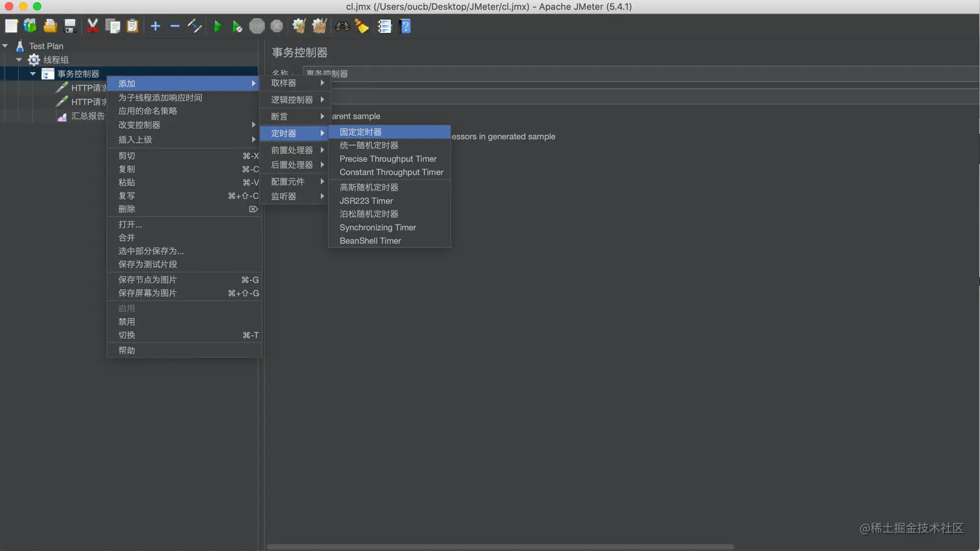
Task: Click the New test plan toolbar icon
Action: 11,26
